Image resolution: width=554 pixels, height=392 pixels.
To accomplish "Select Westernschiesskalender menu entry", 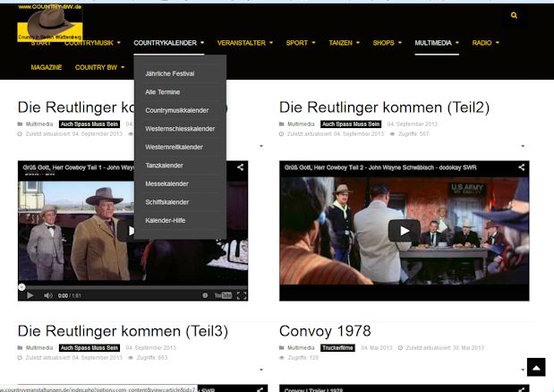I will (180, 129).
